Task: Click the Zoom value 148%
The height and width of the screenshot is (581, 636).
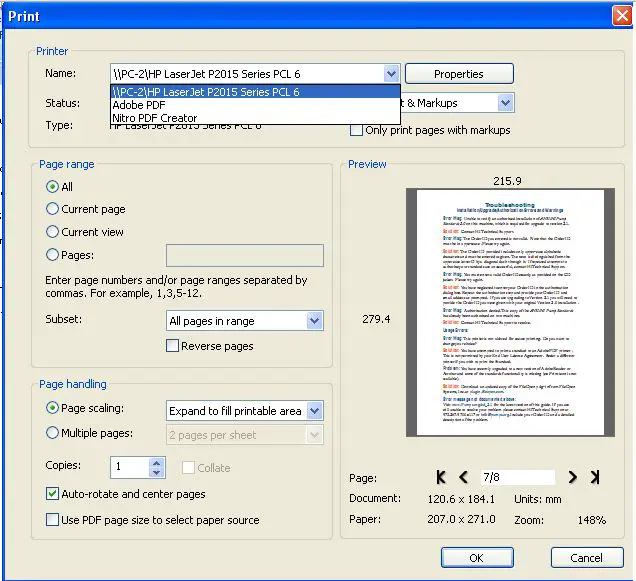Action: pyautogui.click(x=592, y=520)
